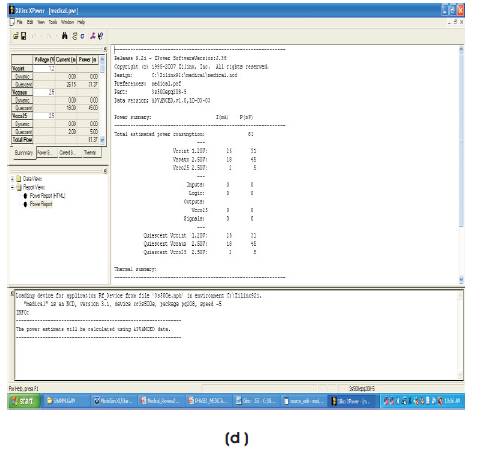Click the binoculars find icon in the toolbar
483x449 pixels.
pyautogui.click(x=65, y=36)
